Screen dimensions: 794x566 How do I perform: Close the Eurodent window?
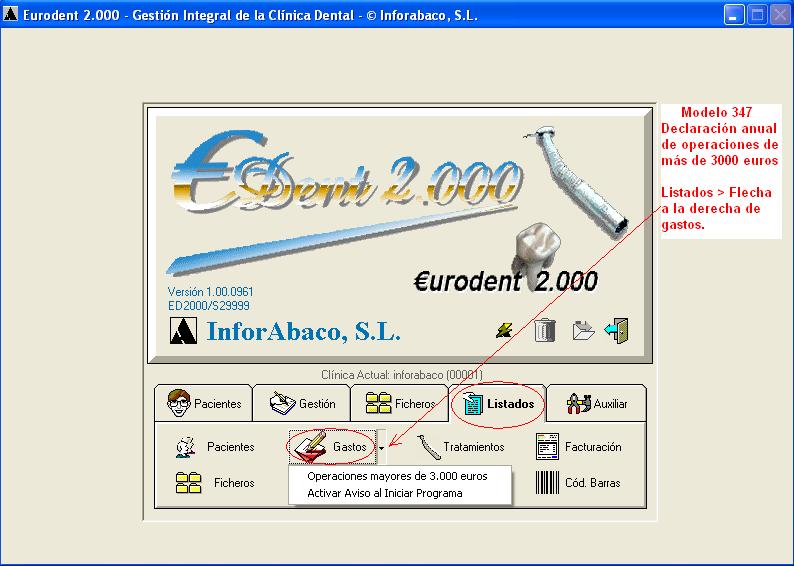(x=780, y=15)
